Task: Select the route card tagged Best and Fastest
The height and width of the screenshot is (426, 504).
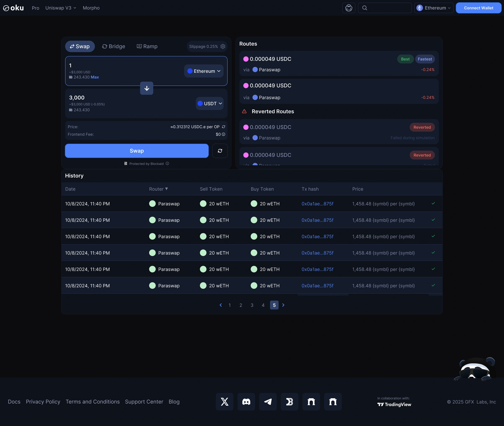Action: coord(339,64)
